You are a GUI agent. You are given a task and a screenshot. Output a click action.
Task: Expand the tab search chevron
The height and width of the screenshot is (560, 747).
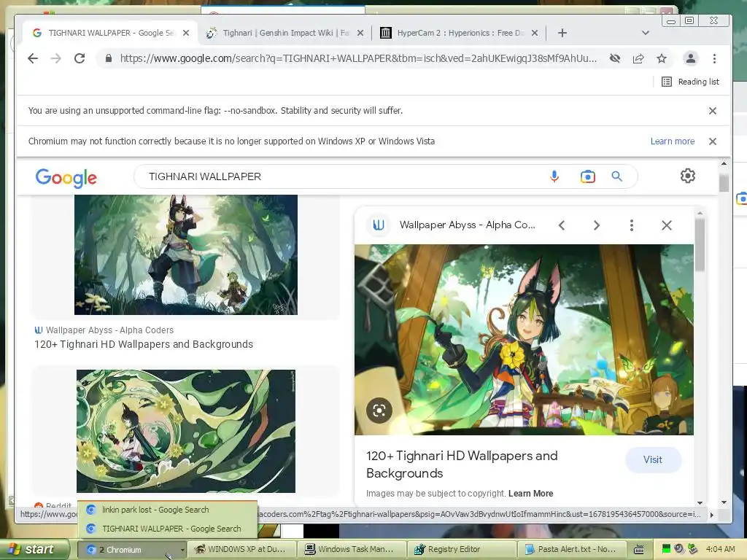click(x=646, y=33)
